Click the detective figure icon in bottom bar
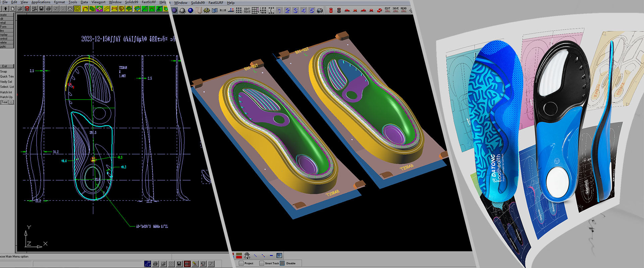The image size is (644, 268). click(247, 256)
